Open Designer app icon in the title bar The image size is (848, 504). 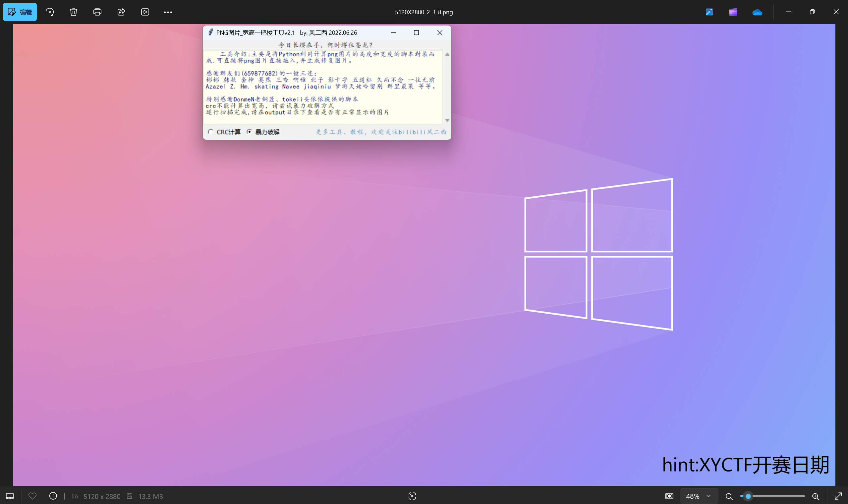point(709,12)
